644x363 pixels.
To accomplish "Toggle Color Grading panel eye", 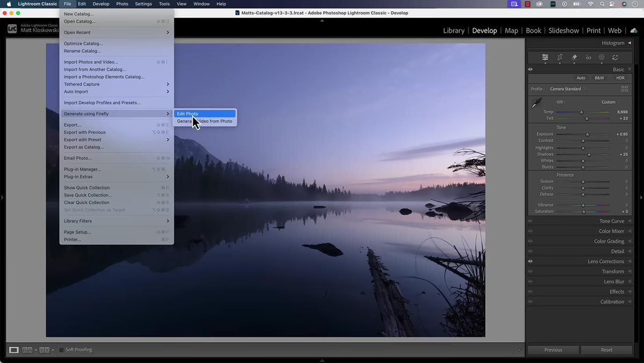I will point(530,242).
